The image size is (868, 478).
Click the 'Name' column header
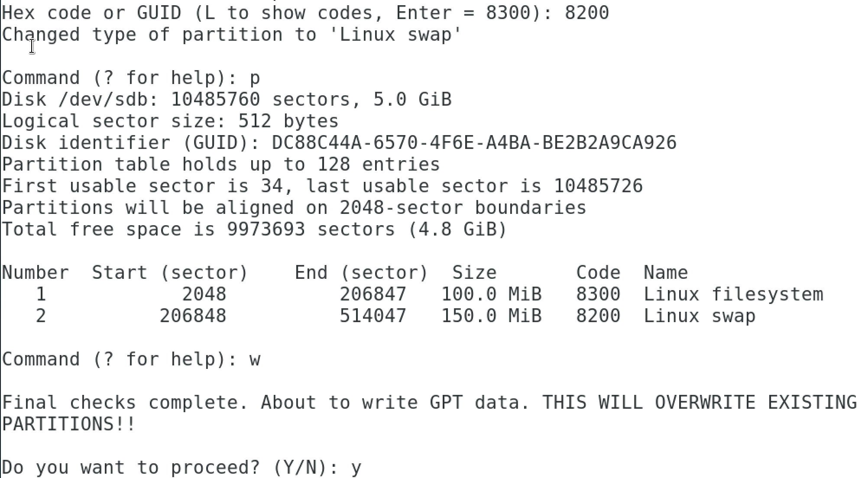point(665,273)
